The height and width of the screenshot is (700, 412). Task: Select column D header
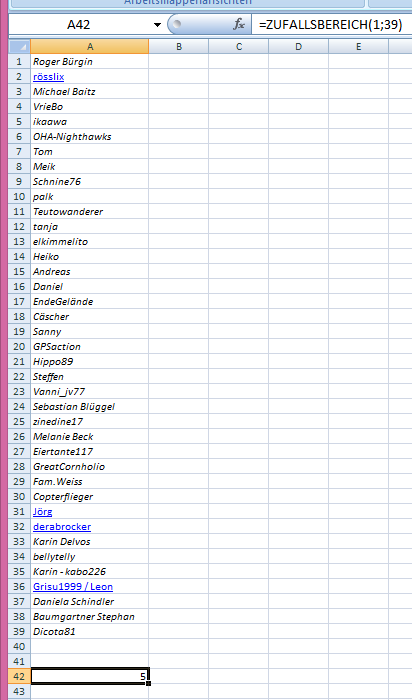click(x=298, y=46)
